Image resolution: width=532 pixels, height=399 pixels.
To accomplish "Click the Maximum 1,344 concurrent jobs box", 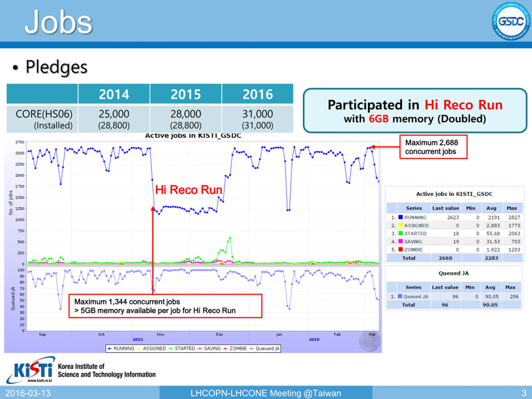I will [x=165, y=306].
